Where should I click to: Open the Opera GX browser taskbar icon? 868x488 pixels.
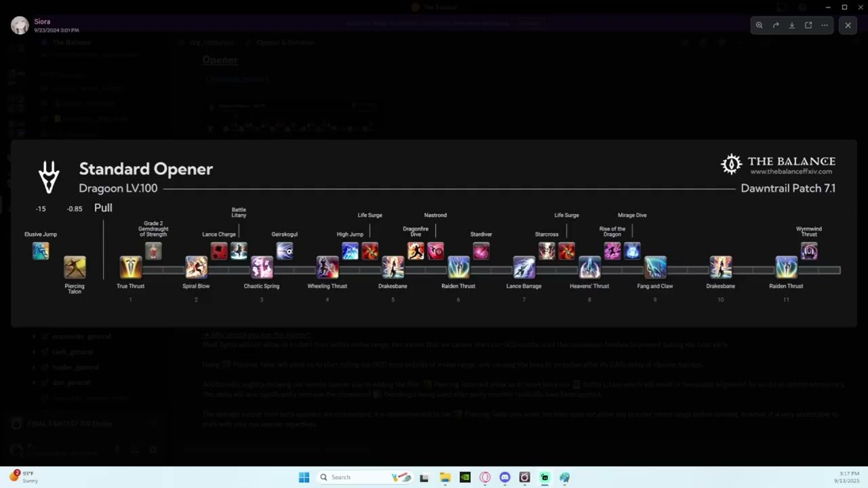pos(485,477)
